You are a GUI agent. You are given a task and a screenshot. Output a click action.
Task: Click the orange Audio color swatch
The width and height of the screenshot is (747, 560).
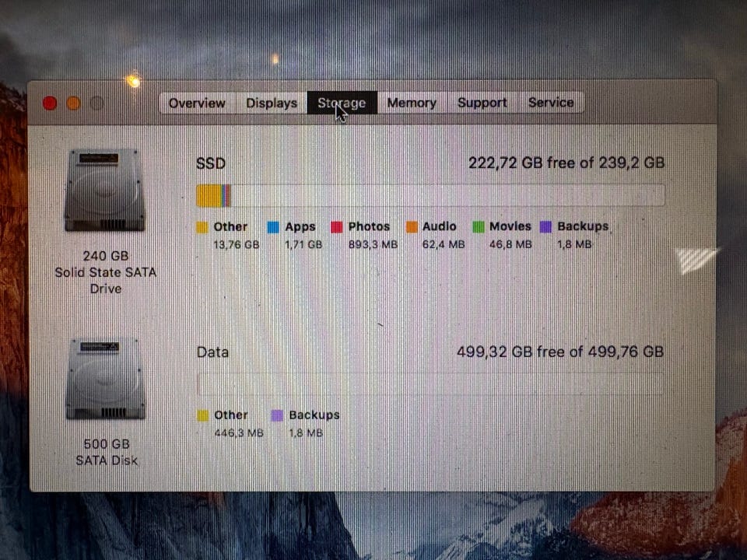[412, 227]
